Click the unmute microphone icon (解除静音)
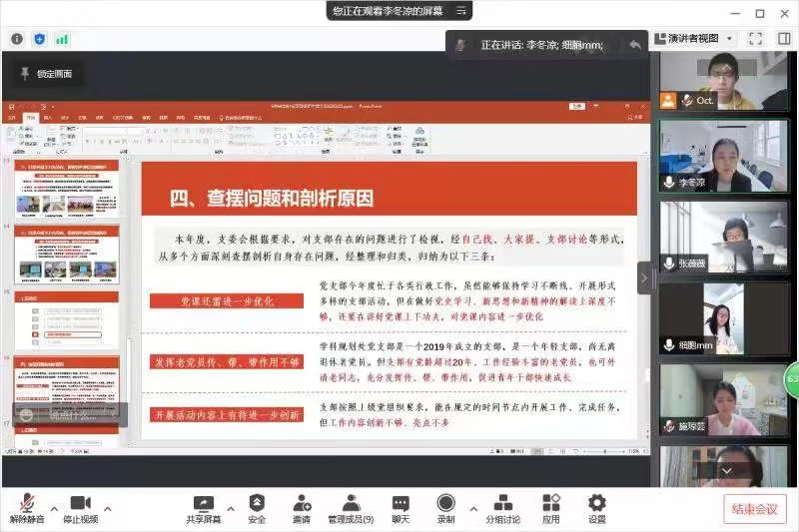This screenshot has width=799, height=532. click(26, 504)
